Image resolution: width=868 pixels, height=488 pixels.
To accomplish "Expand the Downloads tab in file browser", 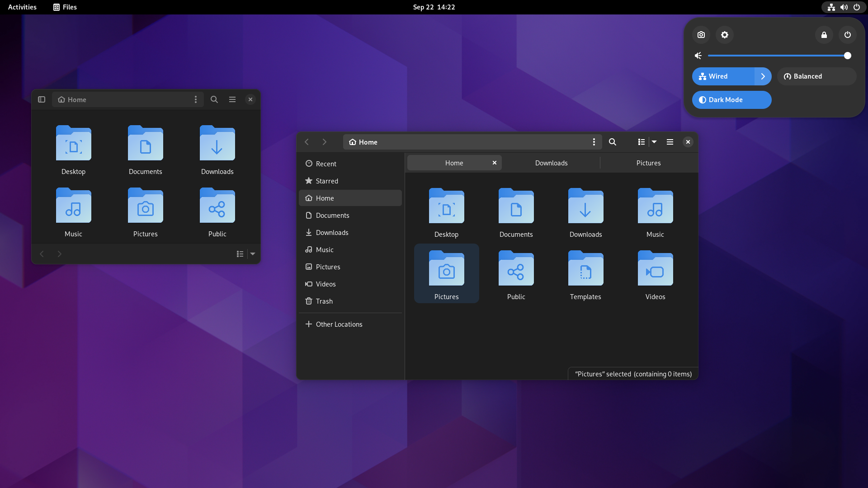I will pos(551,162).
